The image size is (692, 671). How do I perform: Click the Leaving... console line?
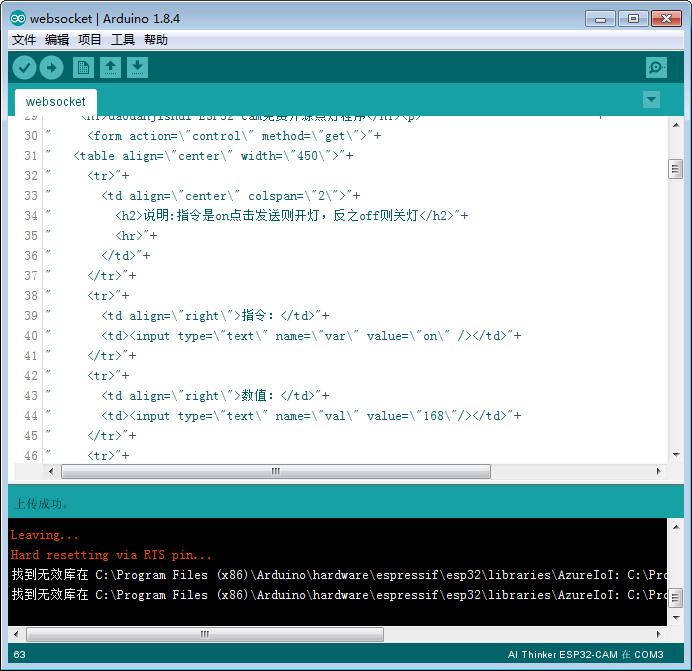point(45,535)
